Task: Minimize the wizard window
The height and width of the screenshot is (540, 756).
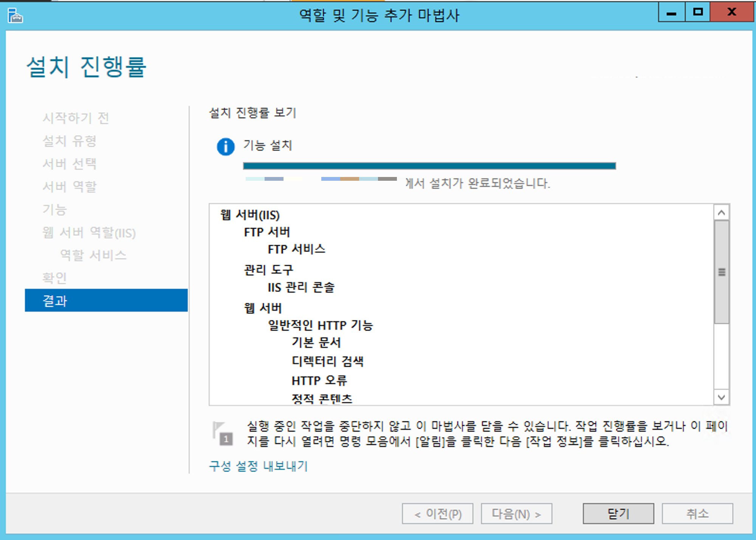Action: click(x=671, y=13)
